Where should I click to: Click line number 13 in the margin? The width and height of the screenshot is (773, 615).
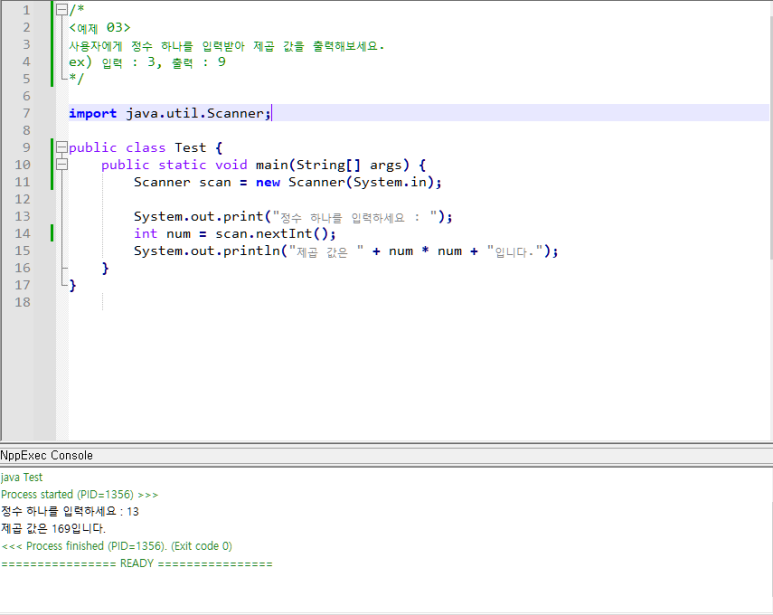point(22,216)
